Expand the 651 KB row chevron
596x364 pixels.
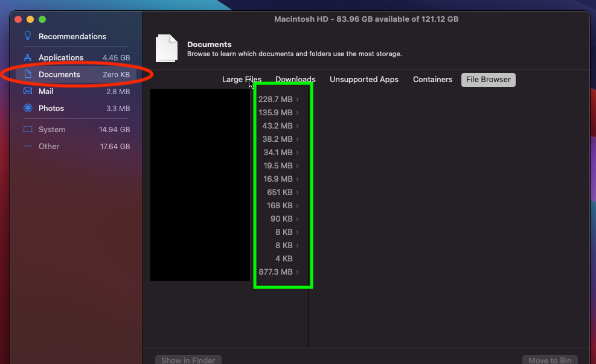click(298, 193)
